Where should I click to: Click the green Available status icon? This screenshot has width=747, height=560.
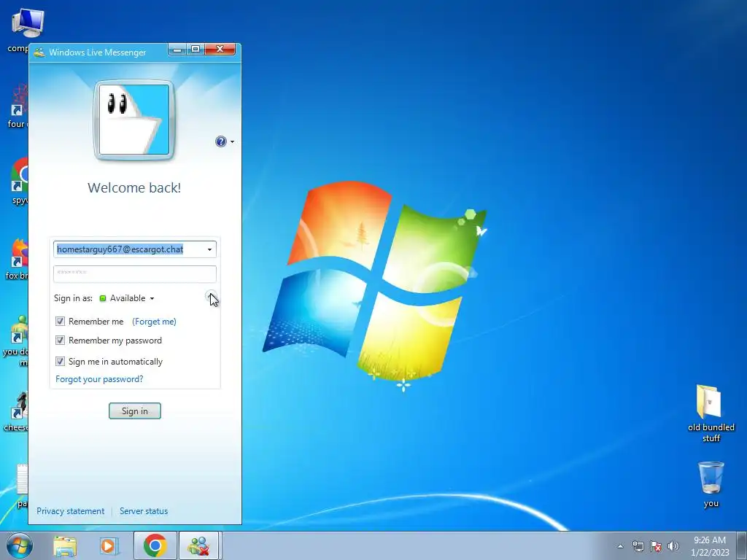(102, 298)
